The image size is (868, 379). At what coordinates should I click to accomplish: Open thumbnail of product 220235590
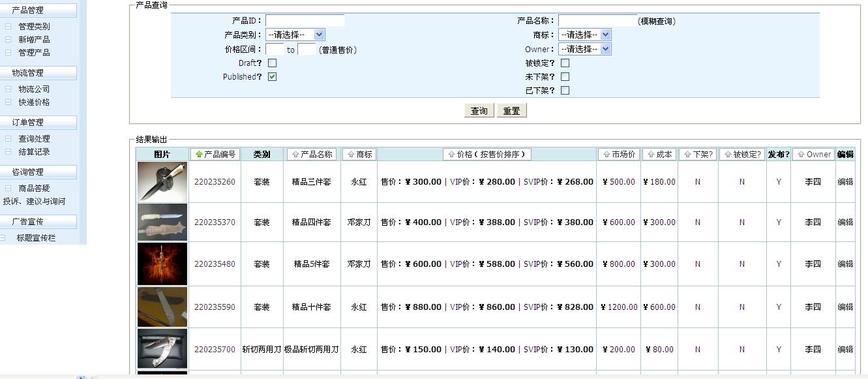tap(162, 307)
